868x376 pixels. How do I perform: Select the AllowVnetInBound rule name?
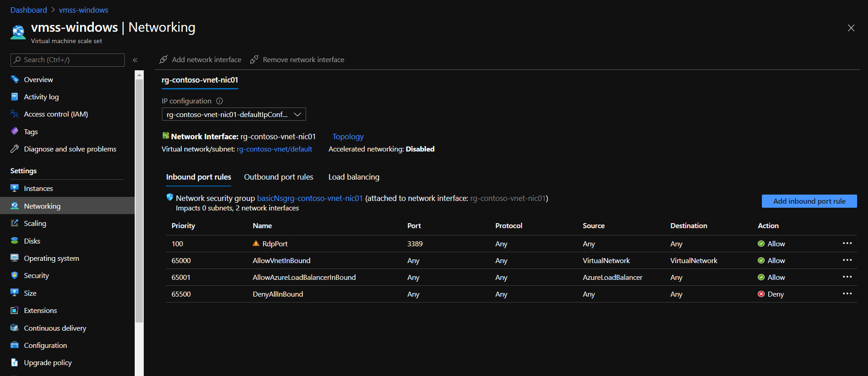pos(282,260)
